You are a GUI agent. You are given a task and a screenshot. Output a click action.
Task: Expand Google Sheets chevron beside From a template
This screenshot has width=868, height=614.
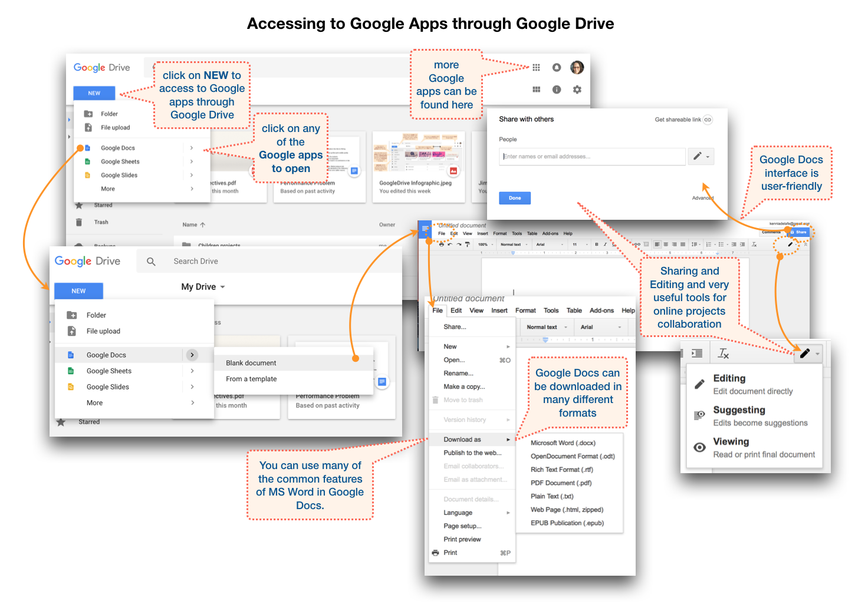click(x=192, y=371)
